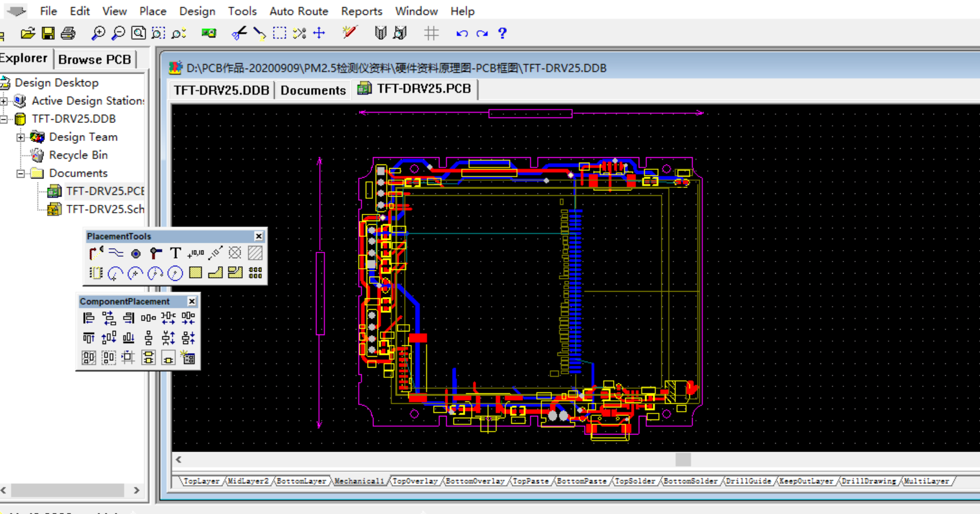The width and height of the screenshot is (980, 514).
Task: Zoom in with the magnifier plus icon
Action: [x=98, y=33]
